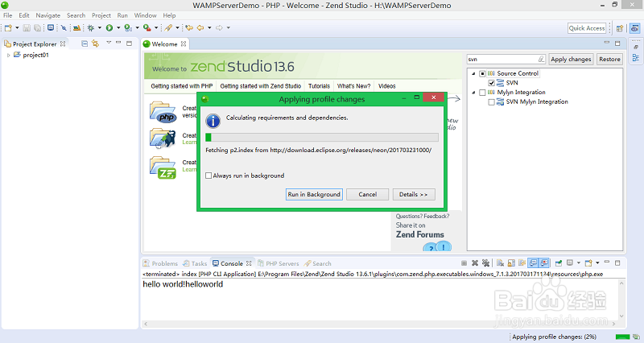Collapse the Mylyn Integration tree node

(x=473, y=93)
